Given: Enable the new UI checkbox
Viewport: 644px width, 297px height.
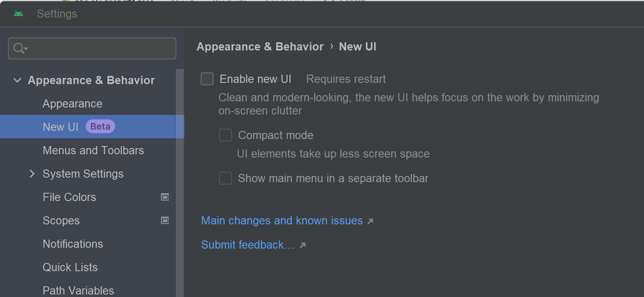Looking at the screenshot, I should pos(207,79).
